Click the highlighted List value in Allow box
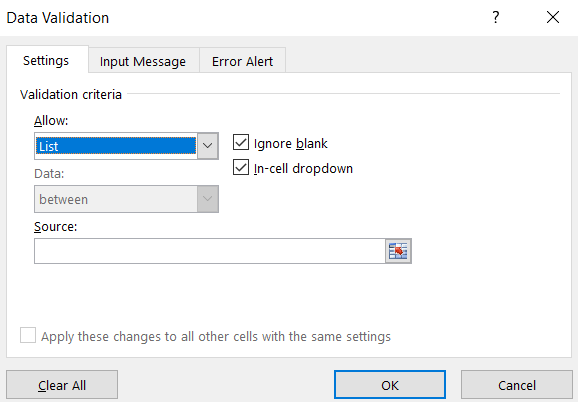 pyautogui.click(x=116, y=146)
